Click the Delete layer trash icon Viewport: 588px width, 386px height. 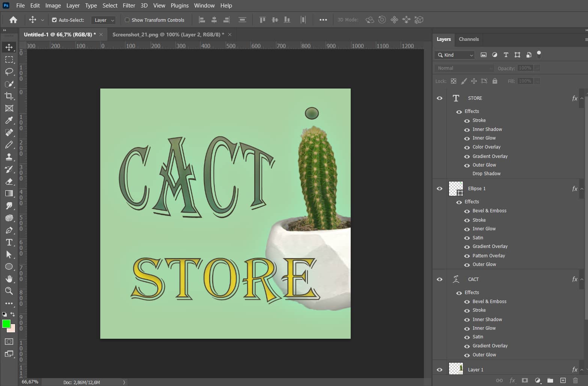[x=576, y=380]
